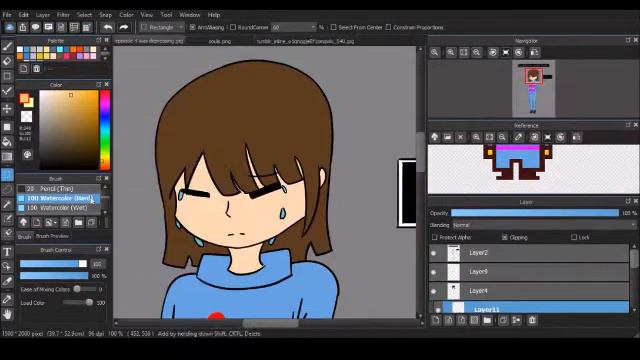Fit view using Navigator fit-window icon

pyautogui.click(x=464, y=53)
